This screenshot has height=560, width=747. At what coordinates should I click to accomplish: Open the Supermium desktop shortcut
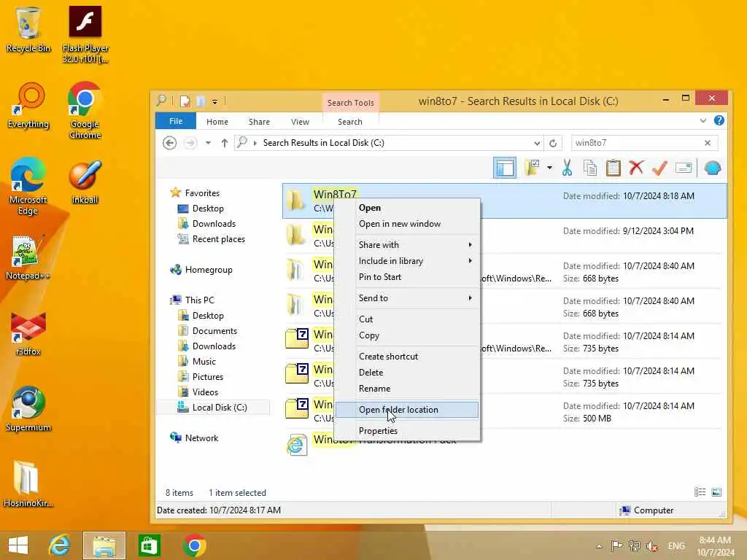tap(28, 408)
